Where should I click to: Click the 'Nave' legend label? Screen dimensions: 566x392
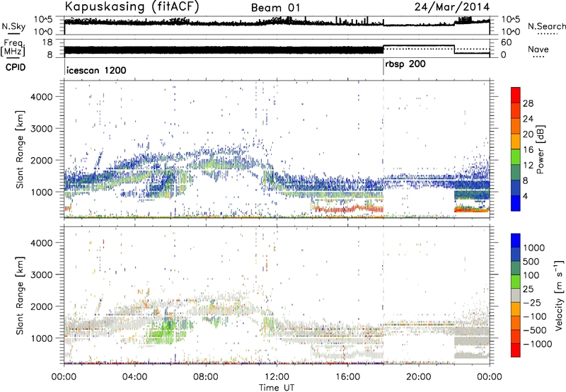[538, 49]
